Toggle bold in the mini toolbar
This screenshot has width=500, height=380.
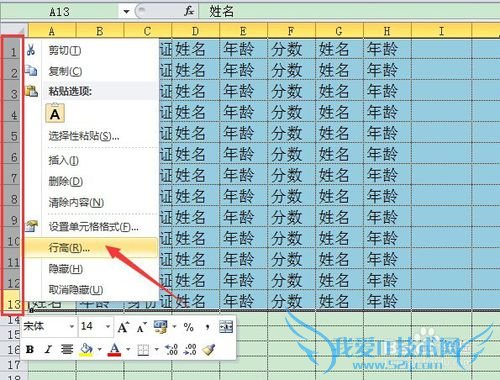(30, 349)
